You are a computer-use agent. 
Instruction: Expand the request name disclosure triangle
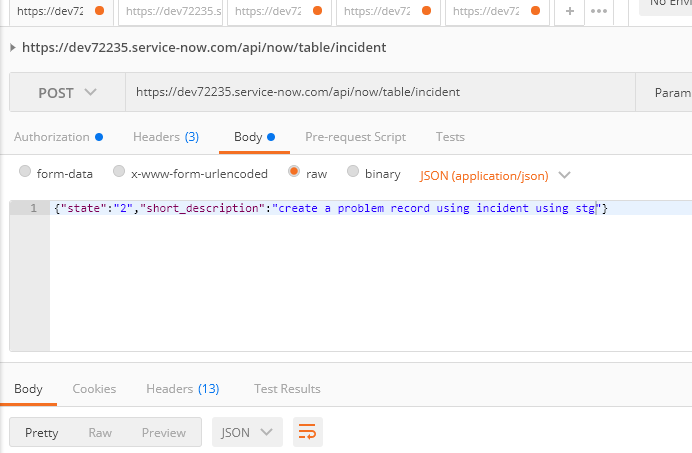coord(13,47)
